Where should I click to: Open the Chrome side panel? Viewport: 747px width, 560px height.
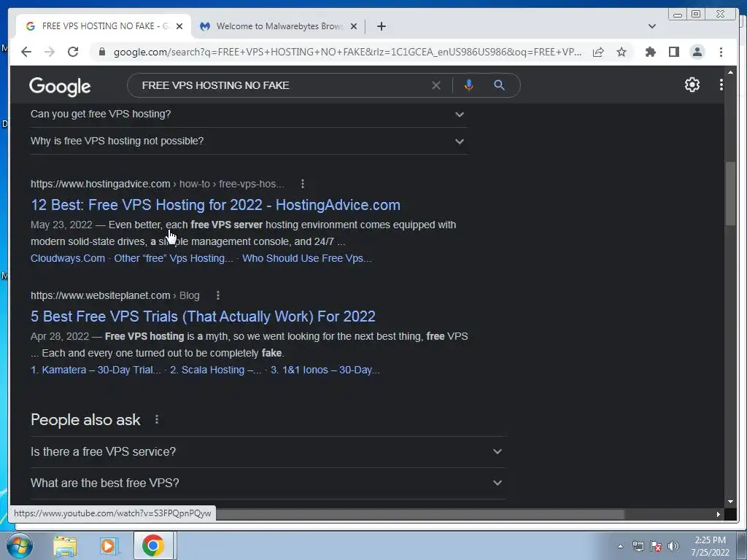tap(673, 52)
